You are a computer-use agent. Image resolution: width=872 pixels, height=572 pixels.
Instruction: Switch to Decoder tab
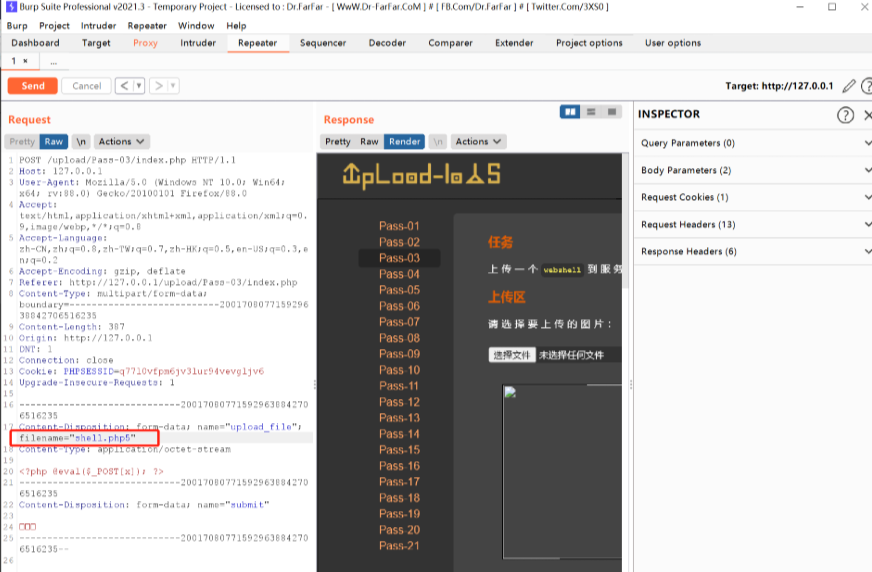387,43
